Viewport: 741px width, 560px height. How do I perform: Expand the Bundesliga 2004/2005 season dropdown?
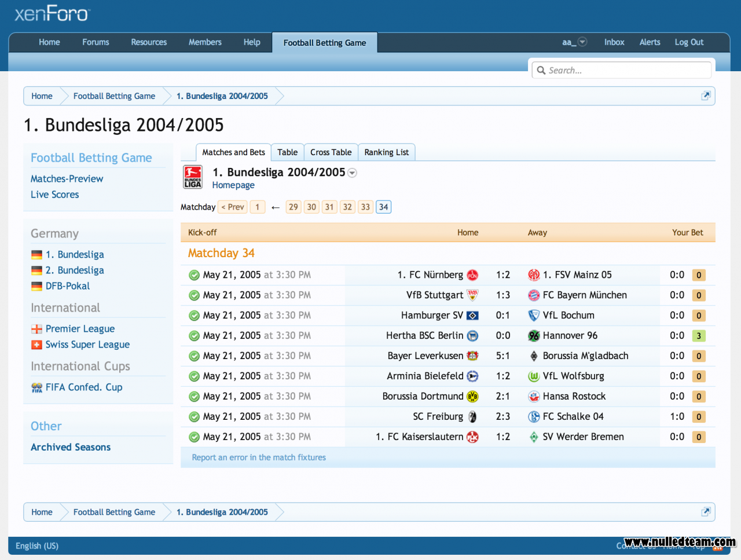[352, 173]
